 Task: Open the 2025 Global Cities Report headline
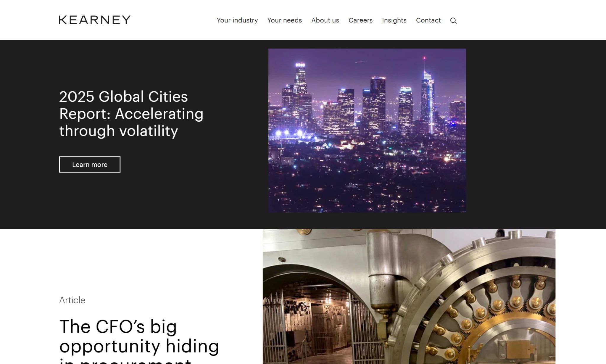[x=131, y=114]
